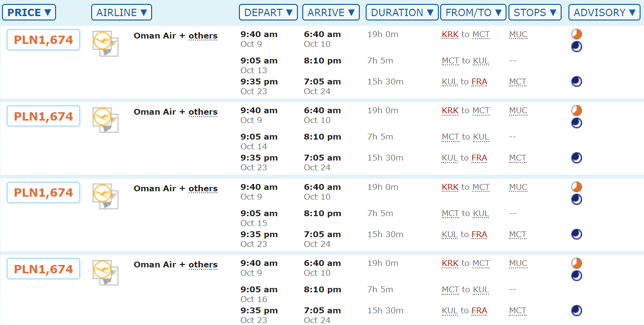Image resolution: width=644 pixels, height=325 pixels.
Task: Click the airline logo icon in first result
Action: click(x=106, y=43)
